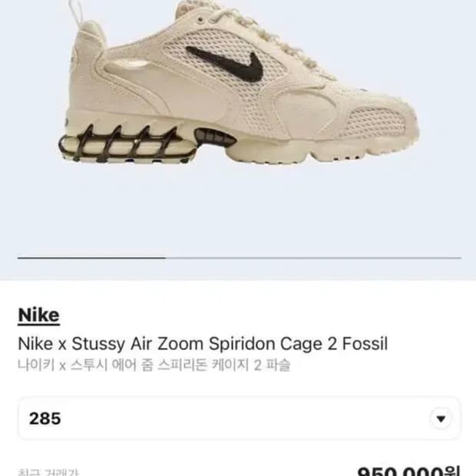Image resolution: width=476 pixels, height=476 pixels.
Task: Click the Nike x Stussy English product title
Action: (203, 344)
